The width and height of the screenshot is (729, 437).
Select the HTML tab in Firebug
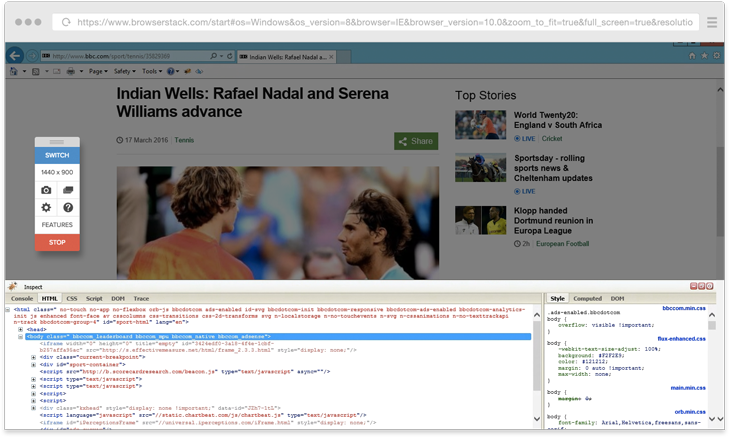49,298
